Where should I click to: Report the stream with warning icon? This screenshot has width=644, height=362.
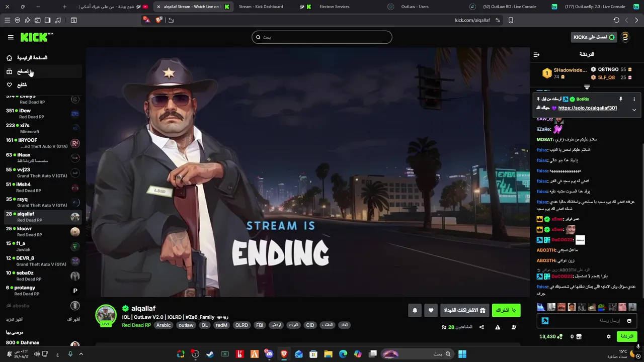(498, 327)
